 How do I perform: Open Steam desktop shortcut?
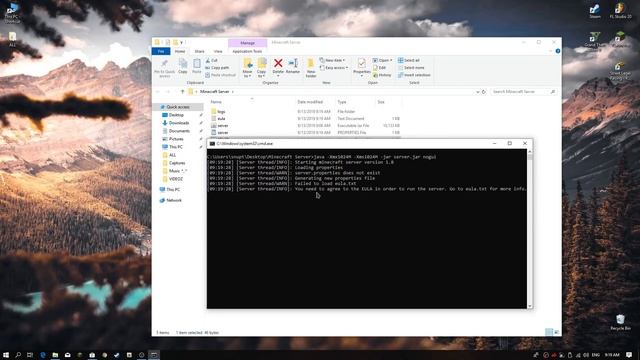[x=595, y=11]
